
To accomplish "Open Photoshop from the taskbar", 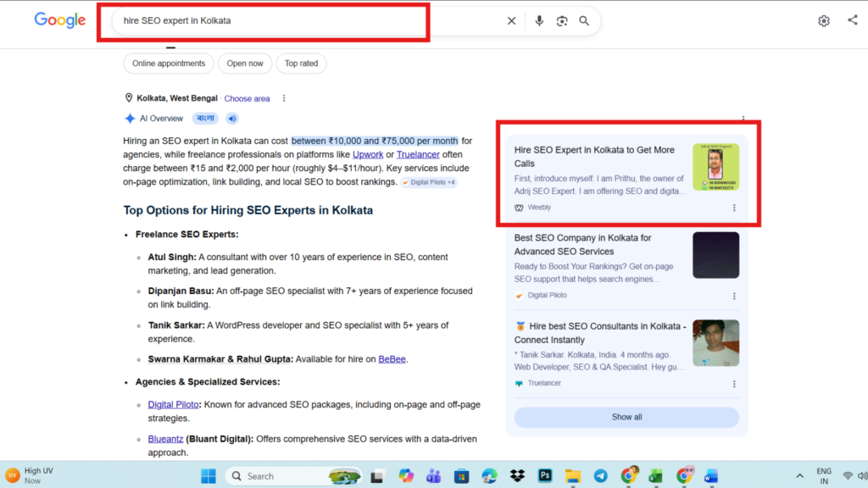I will tap(545, 476).
